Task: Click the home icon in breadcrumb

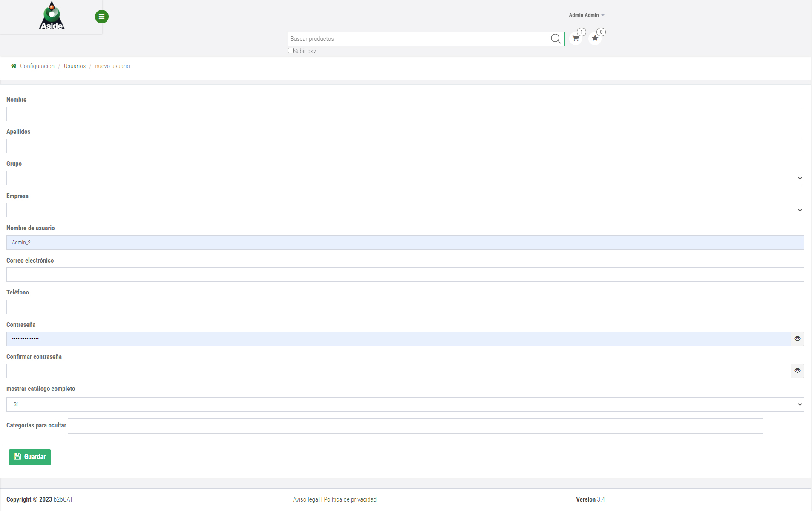Action: pos(14,66)
